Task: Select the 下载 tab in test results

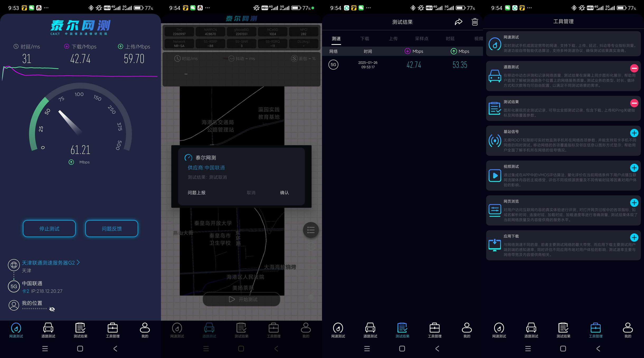Action: (x=365, y=39)
